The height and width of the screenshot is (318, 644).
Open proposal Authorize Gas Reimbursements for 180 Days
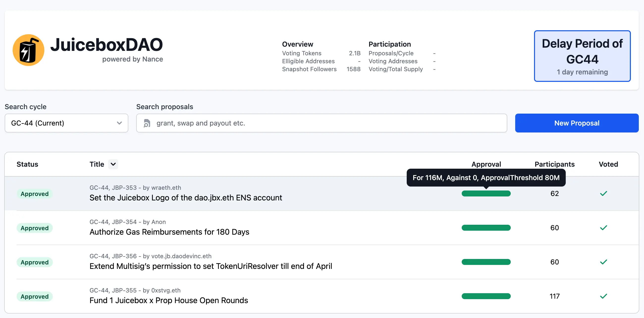tap(169, 232)
